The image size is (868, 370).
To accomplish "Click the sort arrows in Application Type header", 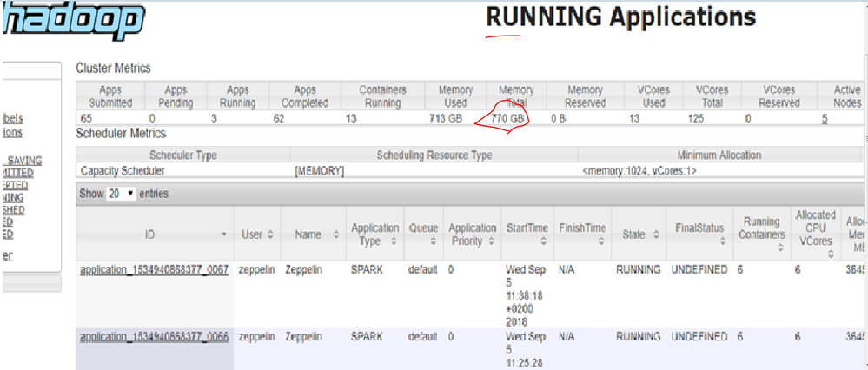I will (x=394, y=241).
